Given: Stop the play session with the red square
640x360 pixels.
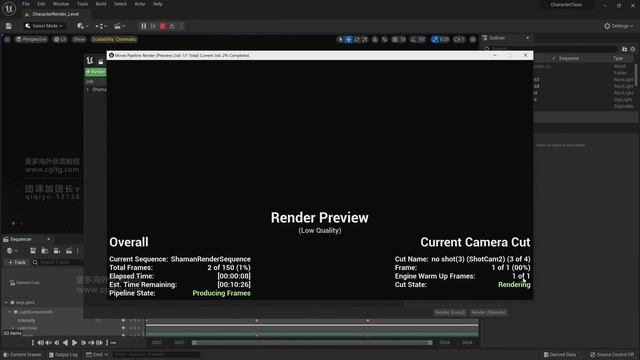Looking at the screenshot, I should (x=162, y=26).
